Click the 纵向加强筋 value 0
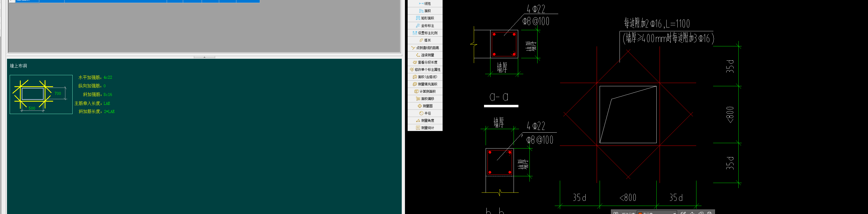 point(104,86)
